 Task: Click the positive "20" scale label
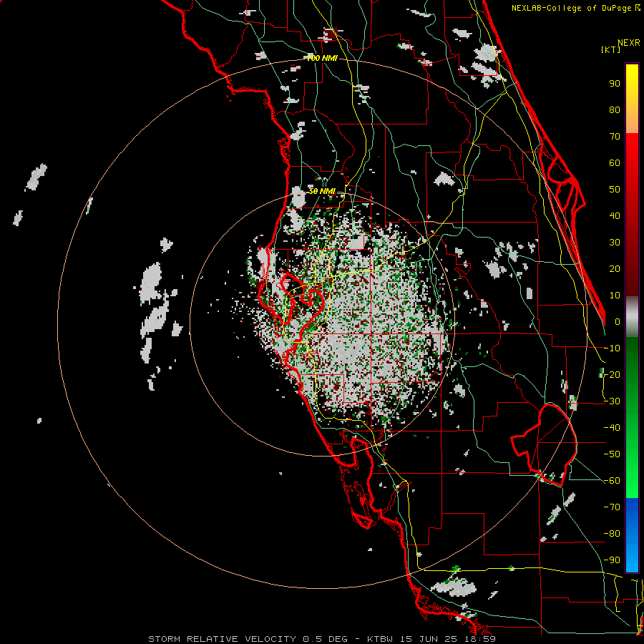[615, 268]
